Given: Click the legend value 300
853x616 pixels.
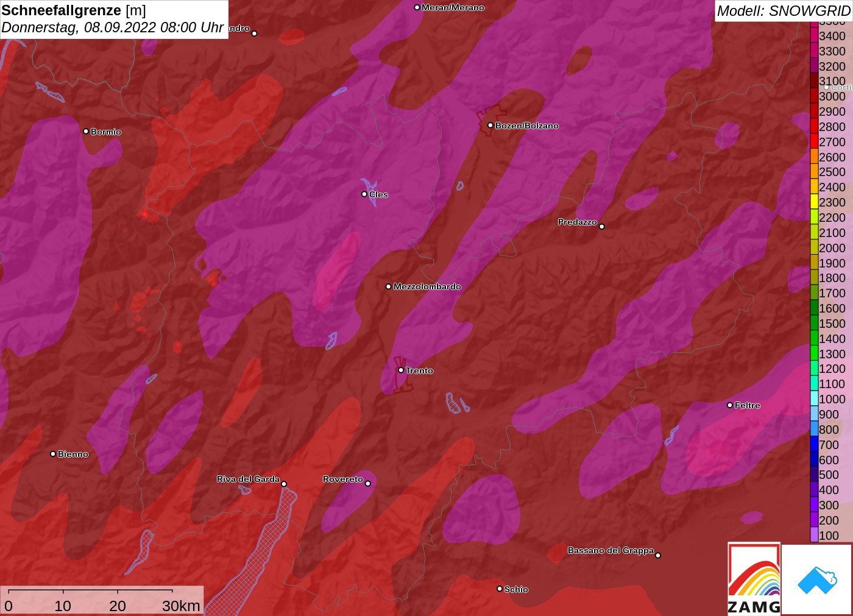Looking at the screenshot, I should [829, 504].
